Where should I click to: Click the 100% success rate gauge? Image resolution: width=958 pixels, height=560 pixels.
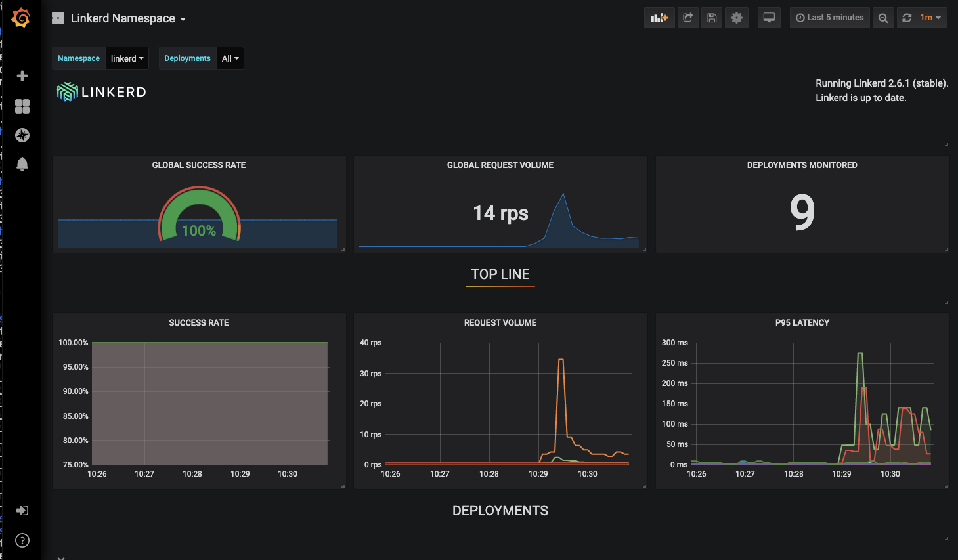(199, 215)
